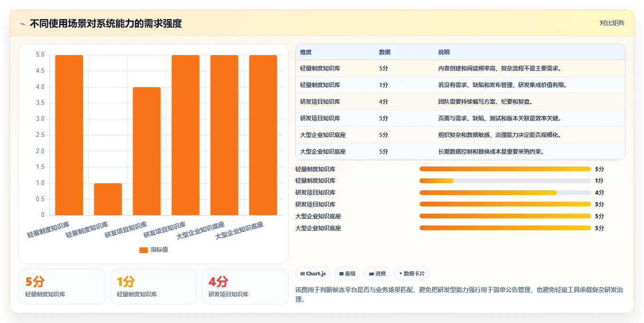Click the Chart.js chip
The width and height of the screenshot is (644, 323).
coord(313,274)
